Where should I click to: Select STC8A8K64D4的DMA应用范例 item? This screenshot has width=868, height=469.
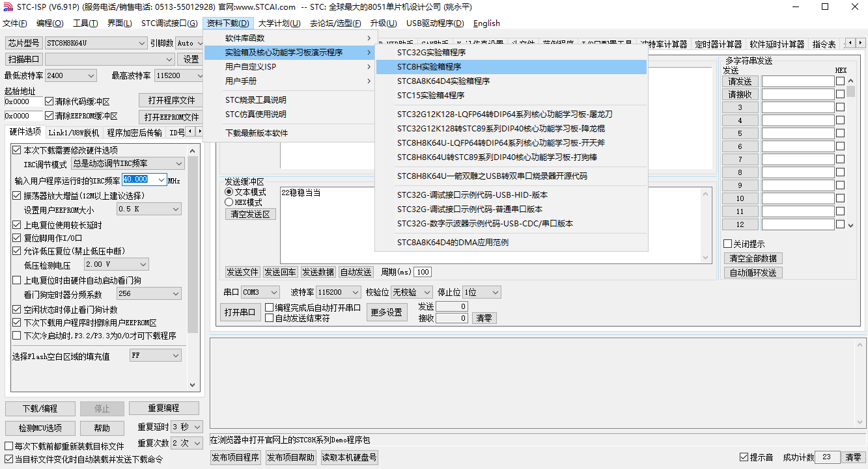511,243
